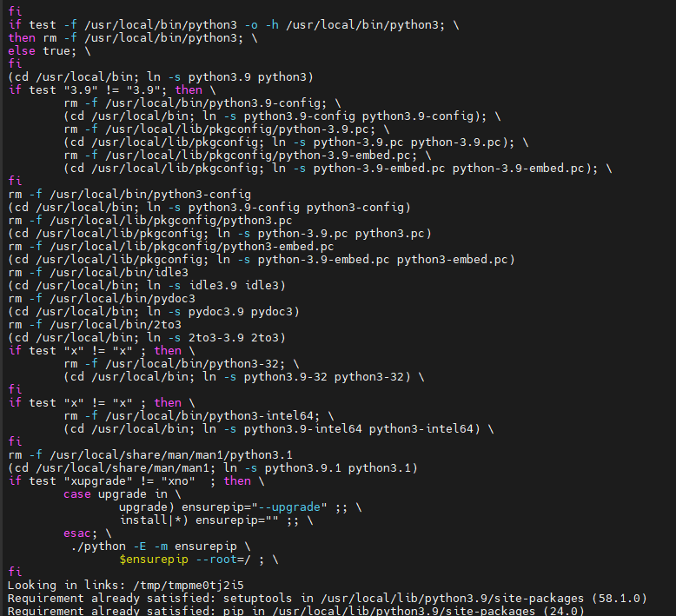
Task: Click "Looking in links: /tmp/tmpme0tj2i5"
Action: pos(126,586)
